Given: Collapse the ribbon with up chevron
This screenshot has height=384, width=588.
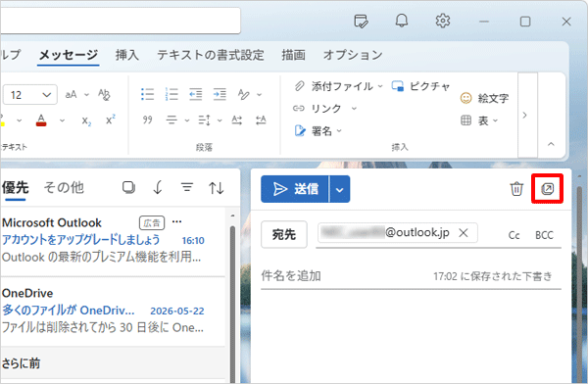Looking at the screenshot, I should [x=551, y=144].
